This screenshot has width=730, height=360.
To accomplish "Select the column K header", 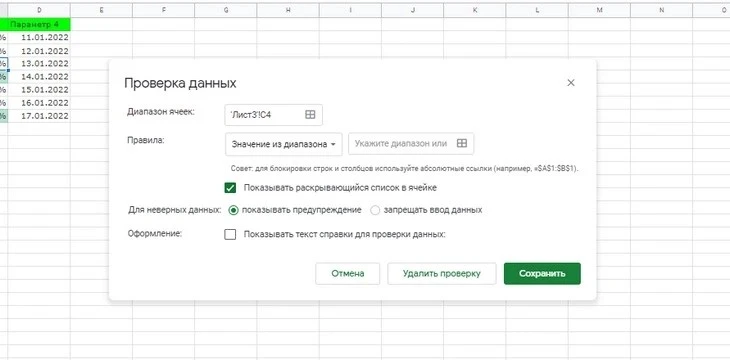I will point(475,10).
